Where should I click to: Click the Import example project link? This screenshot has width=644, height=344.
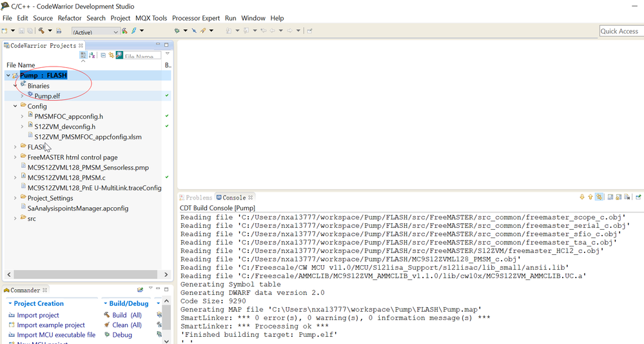(x=51, y=325)
